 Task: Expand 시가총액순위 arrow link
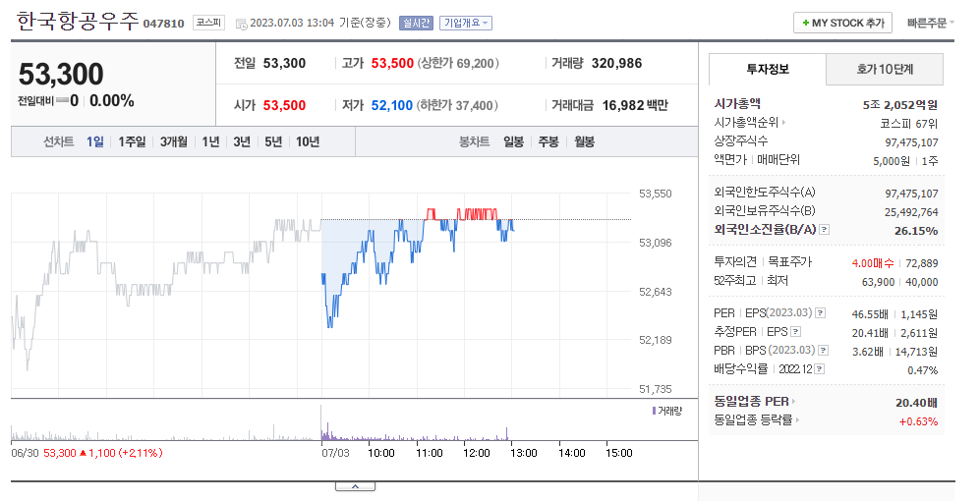(783, 123)
